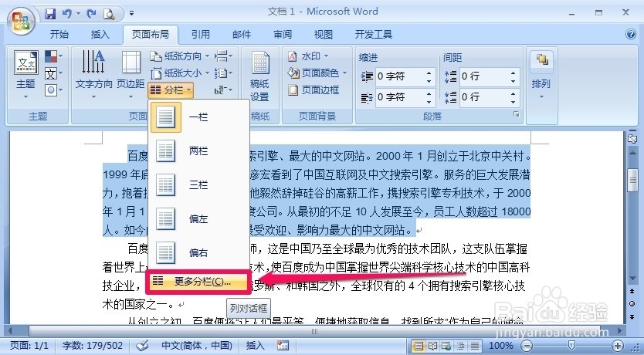
Task: Open the 主题 themes gallery
Action: coord(26,74)
